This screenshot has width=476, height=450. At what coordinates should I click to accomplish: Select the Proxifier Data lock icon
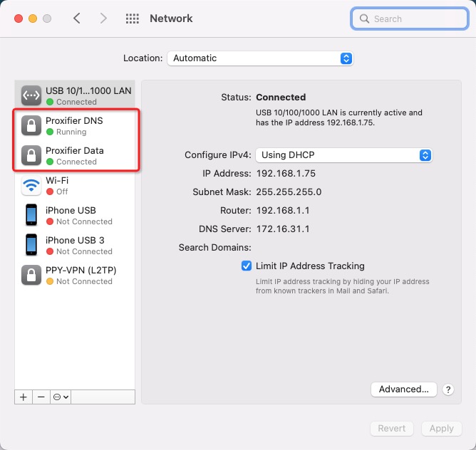coord(31,155)
